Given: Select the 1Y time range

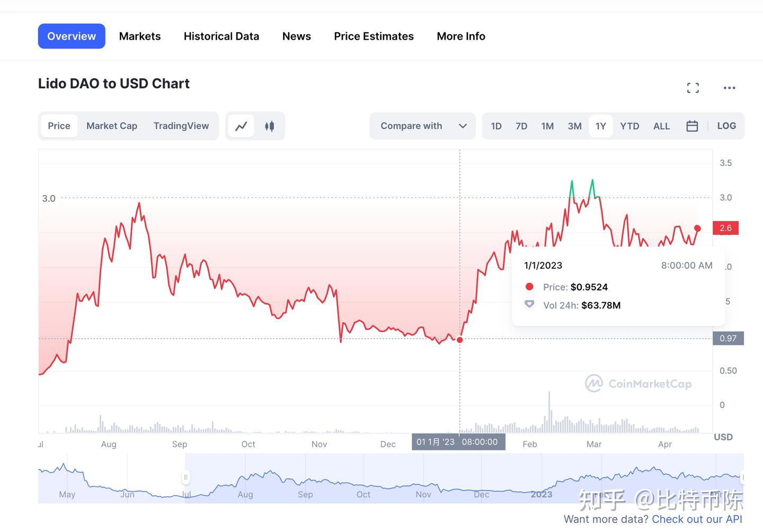Looking at the screenshot, I should pos(600,126).
